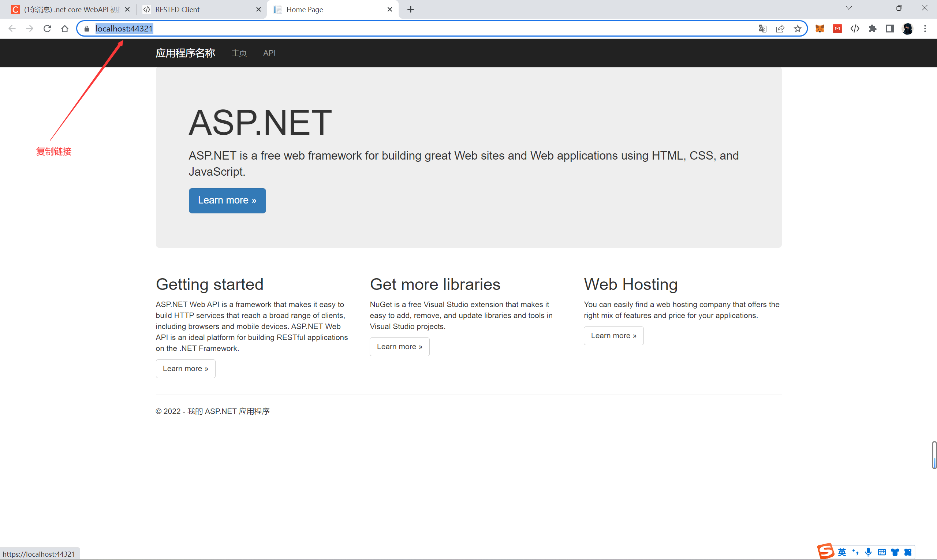The image size is (937, 560).
Task: Toggle the browser side panel
Action: (890, 29)
